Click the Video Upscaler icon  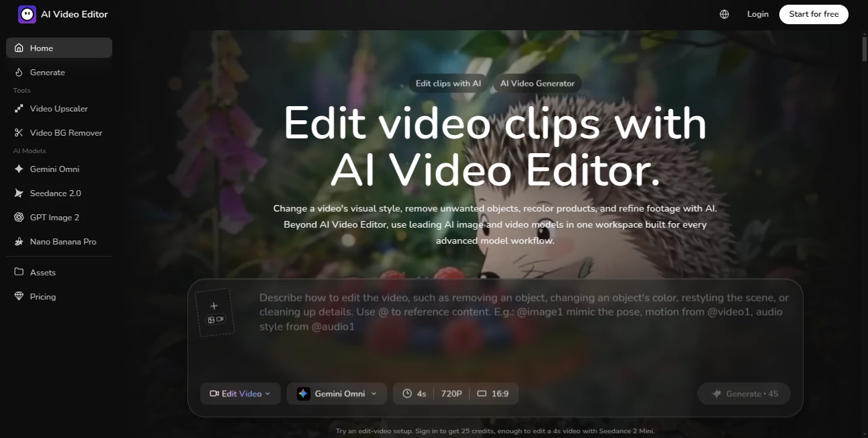click(19, 109)
